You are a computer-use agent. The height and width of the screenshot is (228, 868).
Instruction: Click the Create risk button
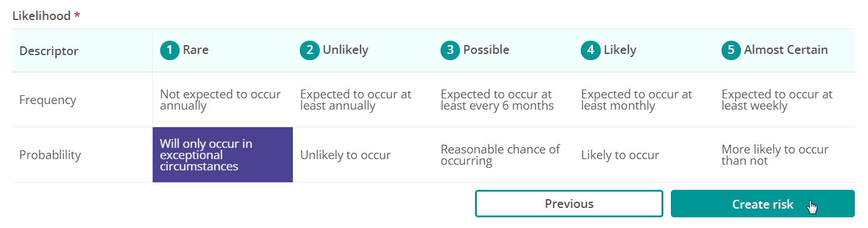click(763, 204)
